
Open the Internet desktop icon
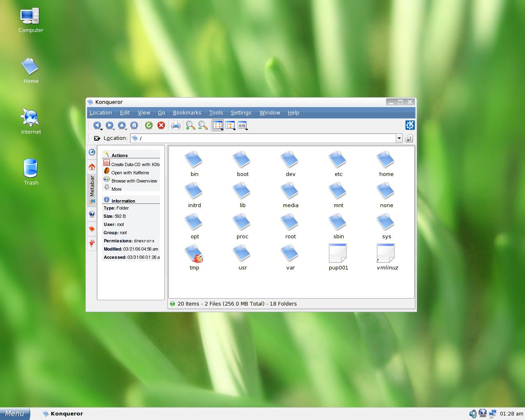[x=31, y=121]
